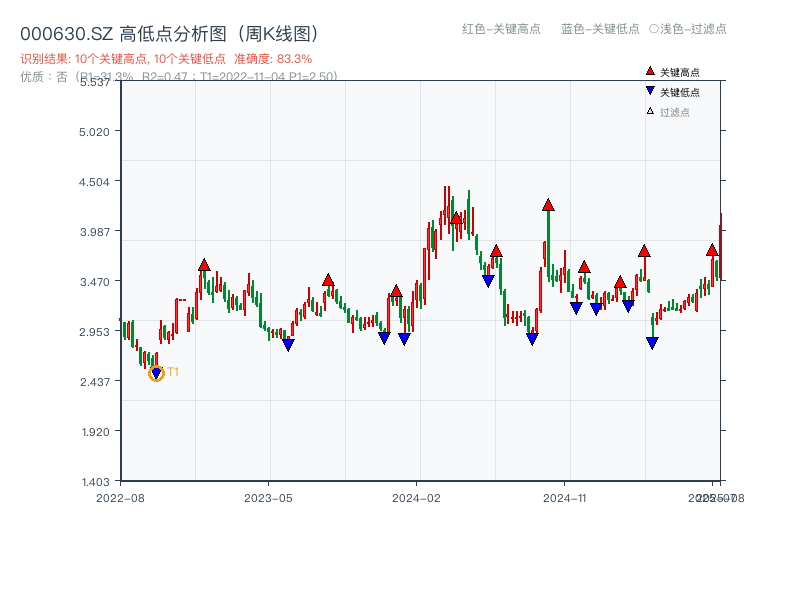Select the right blue triangle of the pair before 2024-02
The width and height of the screenshot is (800, 600).
click(404, 339)
